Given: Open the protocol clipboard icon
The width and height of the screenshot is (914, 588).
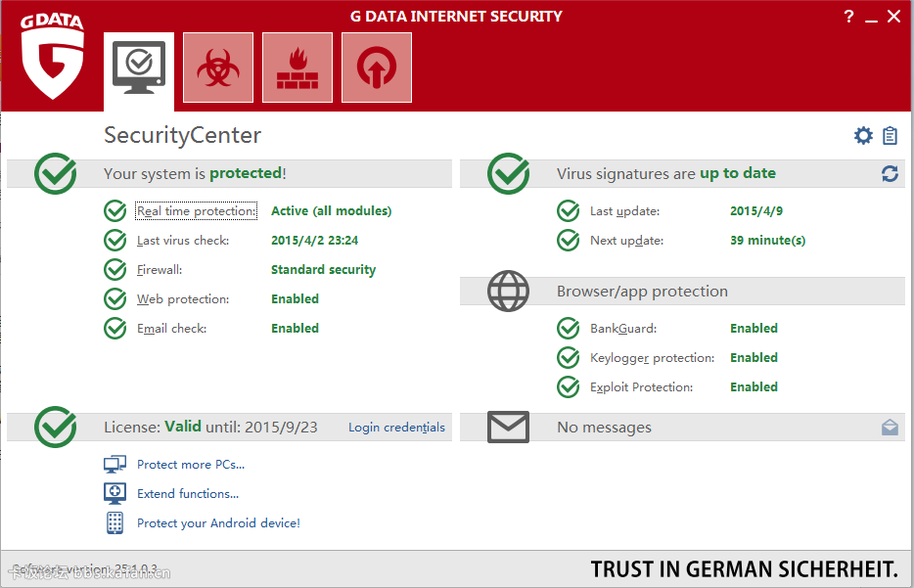Looking at the screenshot, I should [890, 136].
